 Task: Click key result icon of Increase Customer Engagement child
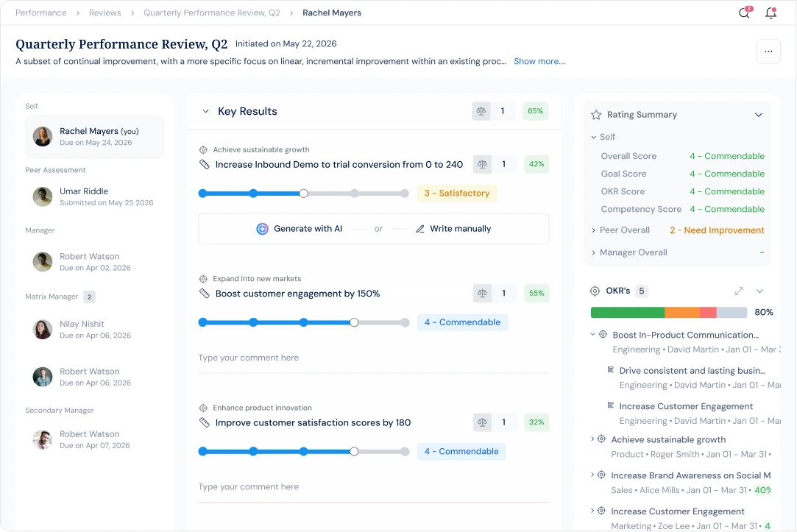click(x=611, y=405)
